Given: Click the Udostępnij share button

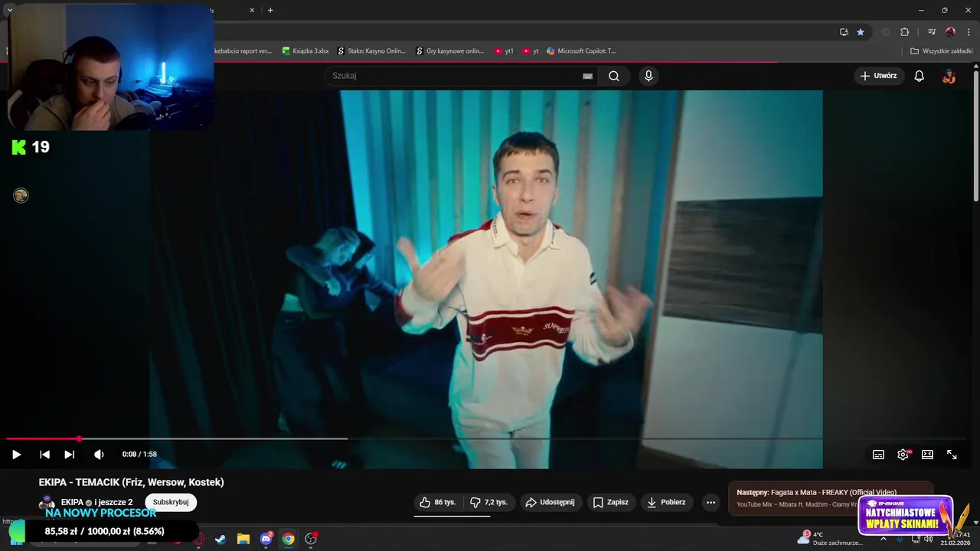Looking at the screenshot, I should point(552,502).
